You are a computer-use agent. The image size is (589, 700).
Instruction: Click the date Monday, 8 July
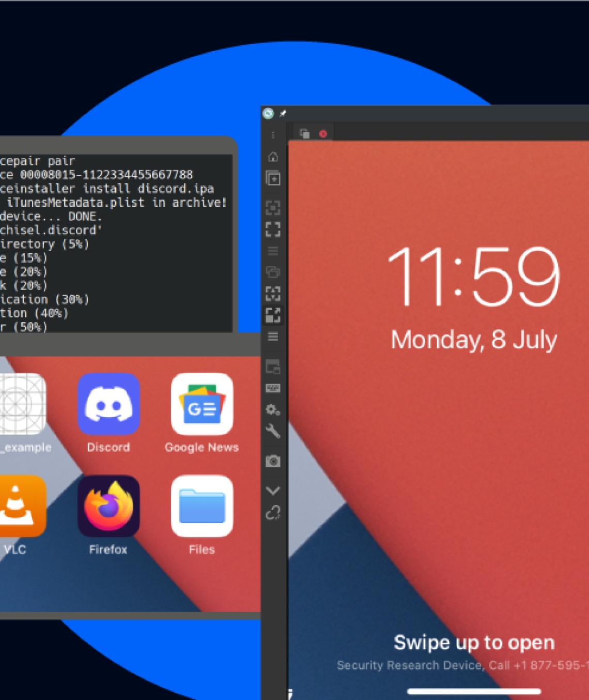tap(474, 340)
